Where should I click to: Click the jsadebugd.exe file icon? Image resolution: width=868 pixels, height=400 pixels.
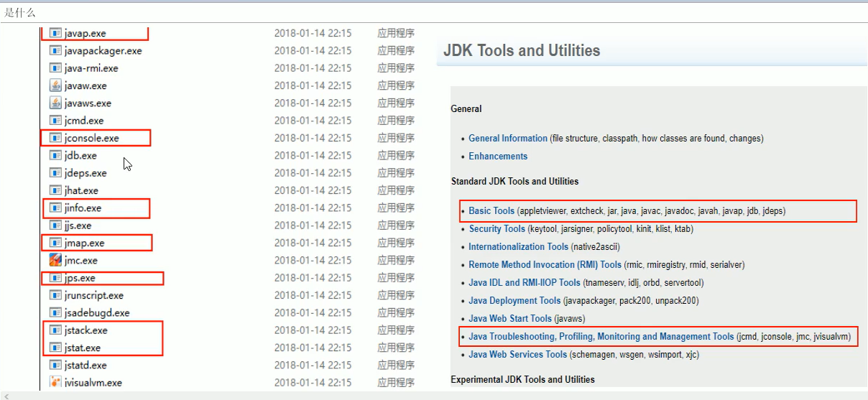(x=55, y=312)
